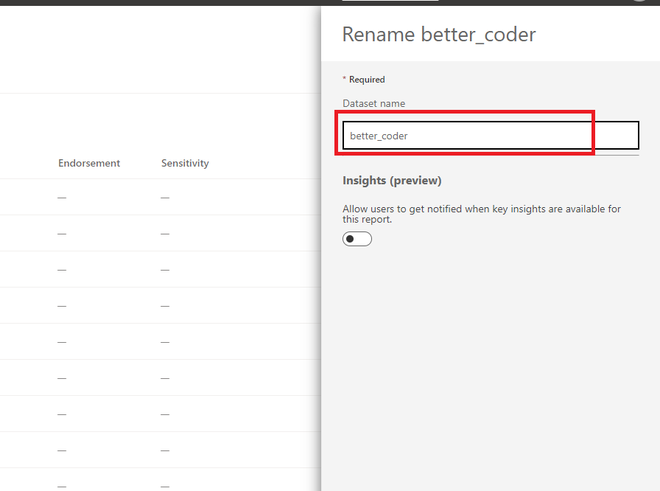
Task: Sort by the Sensitivity column header
Action: click(x=185, y=163)
